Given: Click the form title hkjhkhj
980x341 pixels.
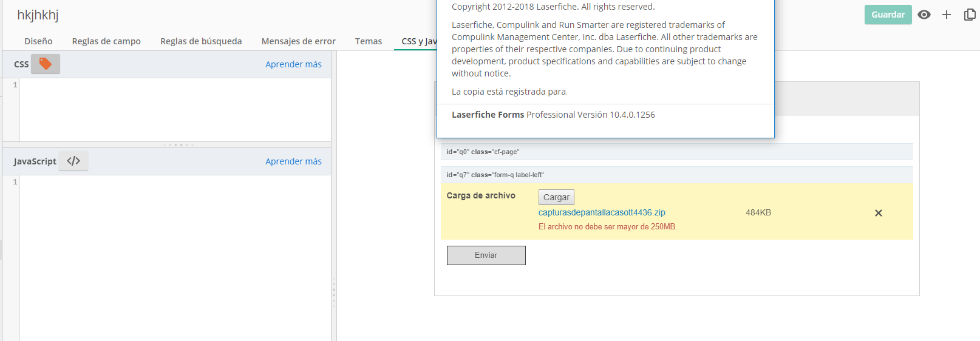Looking at the screenshot, I should click(x=38, y=15).
